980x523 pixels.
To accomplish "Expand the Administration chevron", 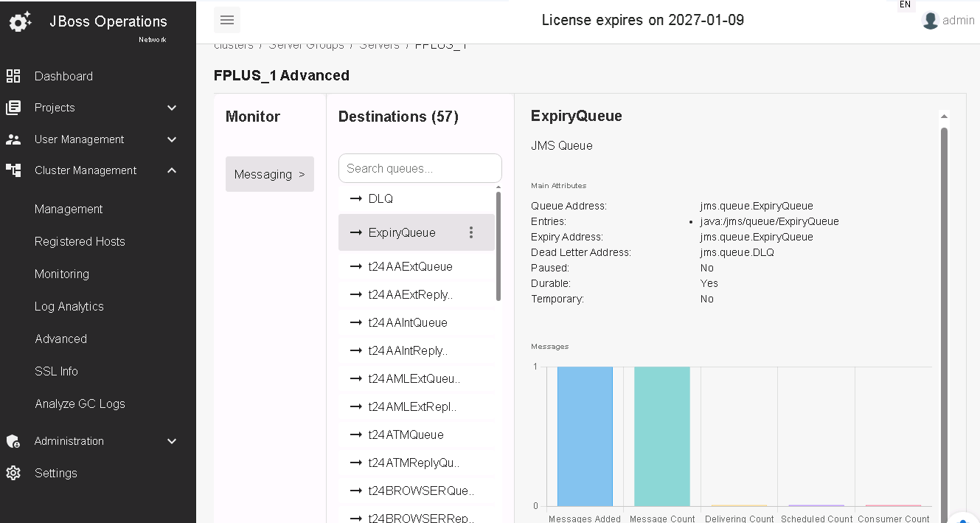I will click(172, 441).
